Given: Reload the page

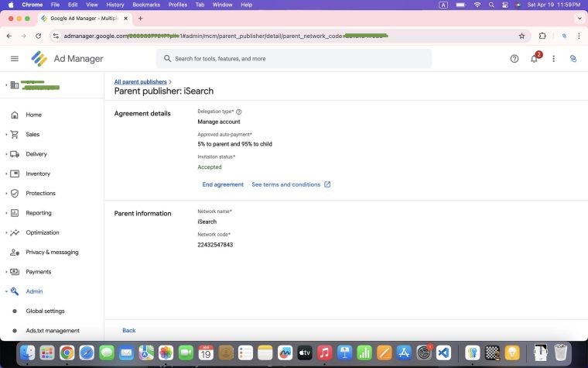Looking at the screenshot, I should [38, 36].
